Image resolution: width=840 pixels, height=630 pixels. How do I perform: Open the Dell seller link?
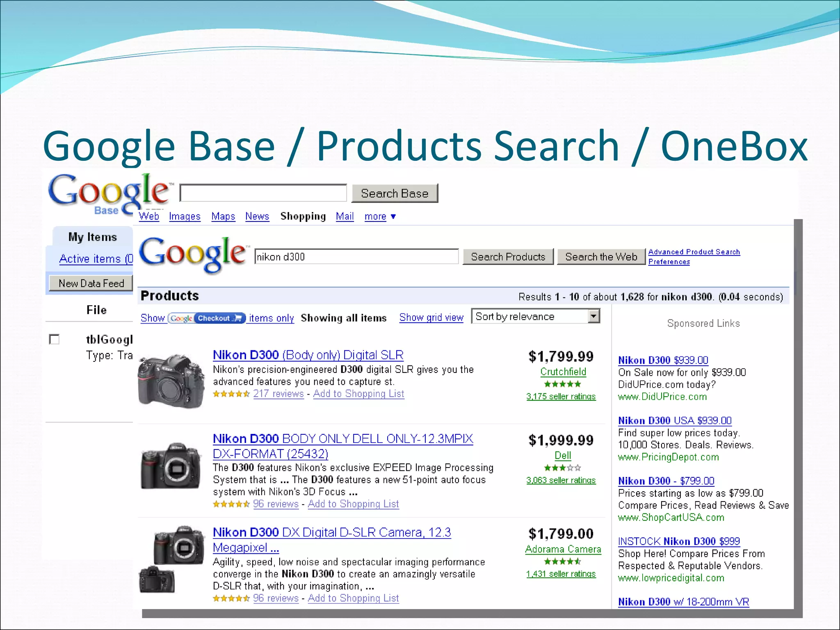563,455
